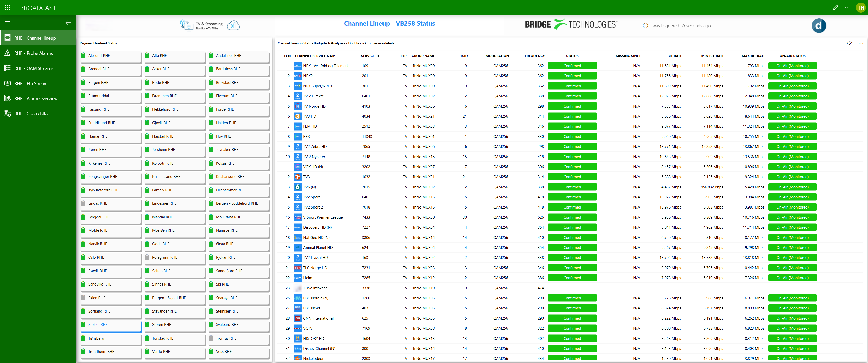Click 956.832 kbps min bit rate value
Screen dimensions: 868x363
pyautogui.click(x=712, y=187)
